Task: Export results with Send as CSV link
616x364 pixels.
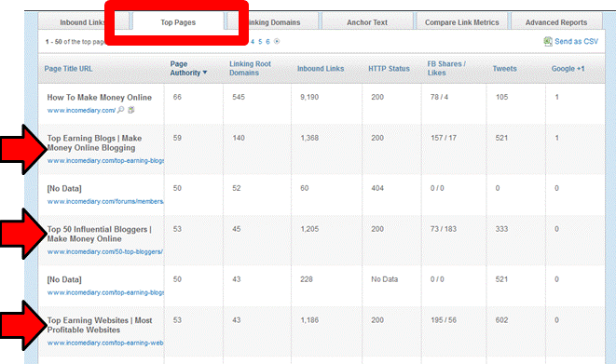Action: click(576, 41)
